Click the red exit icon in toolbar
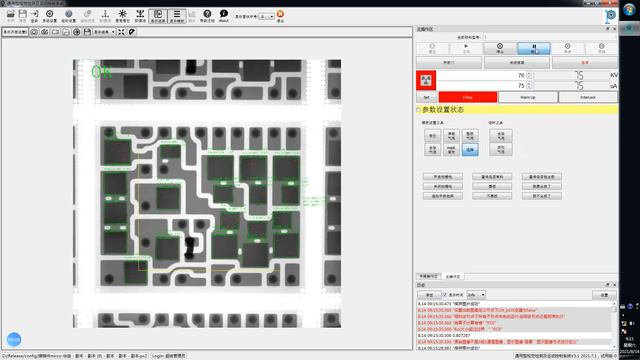Image resolution: width=640 pixels, height=360 pixels. tap(280, 16)
